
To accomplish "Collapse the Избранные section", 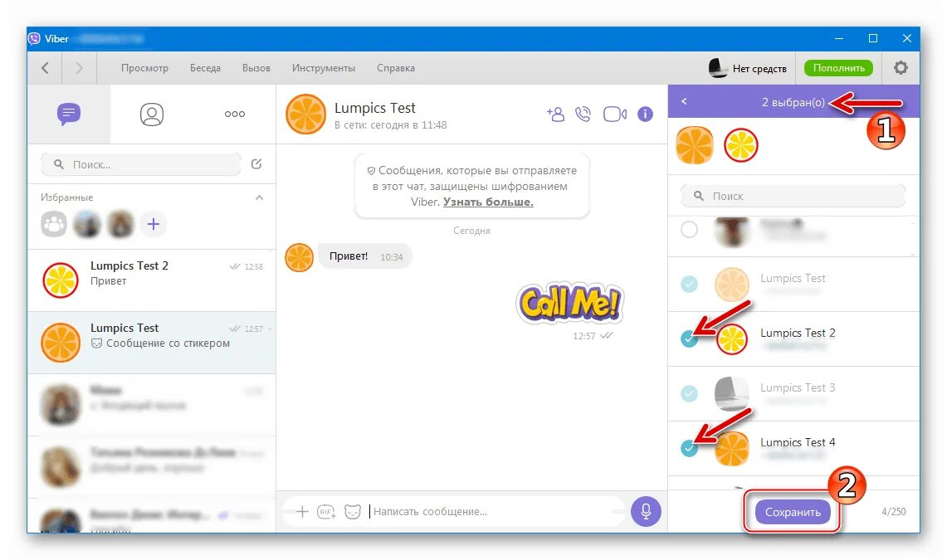I will [x=259, y=197].
